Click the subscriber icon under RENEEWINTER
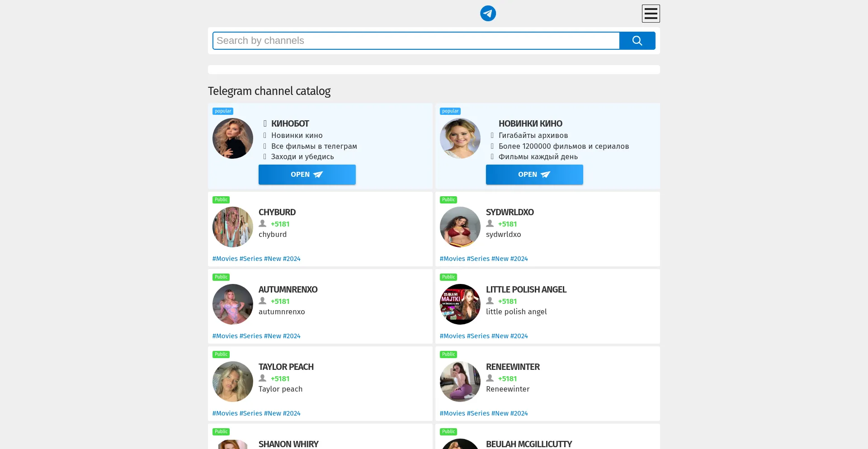The width and height of the screenshot is (868, 449). [x=490, y=378]
